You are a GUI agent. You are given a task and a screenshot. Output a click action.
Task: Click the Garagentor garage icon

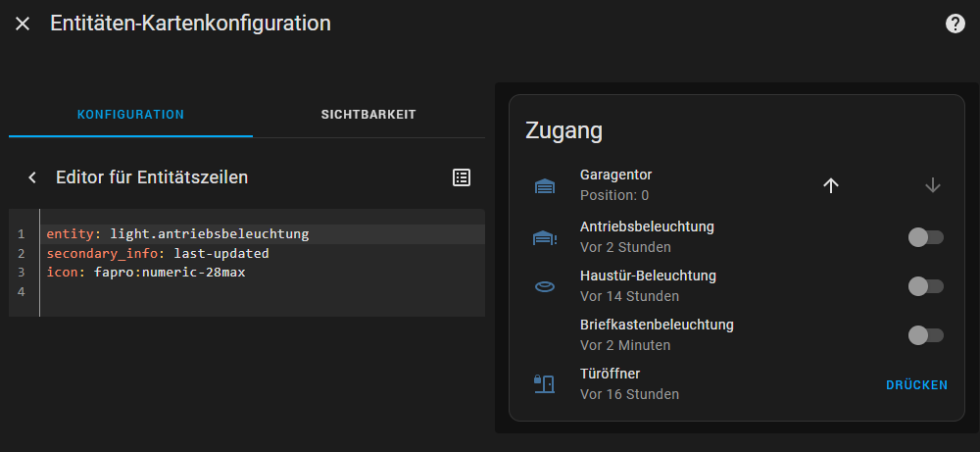[545, 185]
